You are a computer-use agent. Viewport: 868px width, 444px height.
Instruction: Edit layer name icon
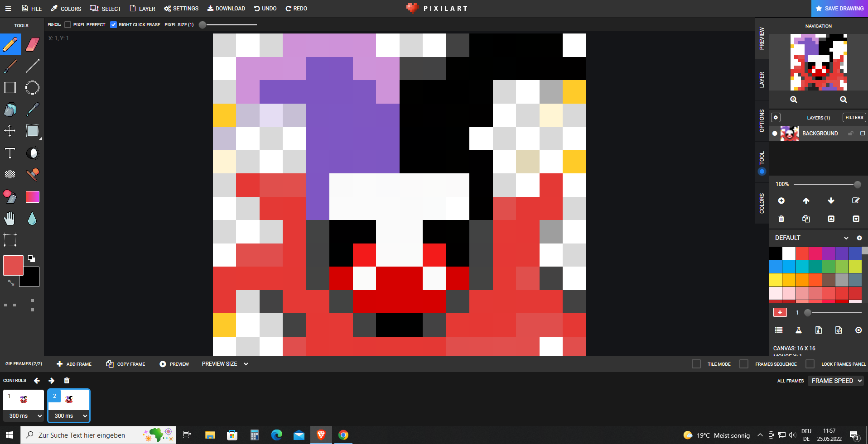(x=856, y=201)
